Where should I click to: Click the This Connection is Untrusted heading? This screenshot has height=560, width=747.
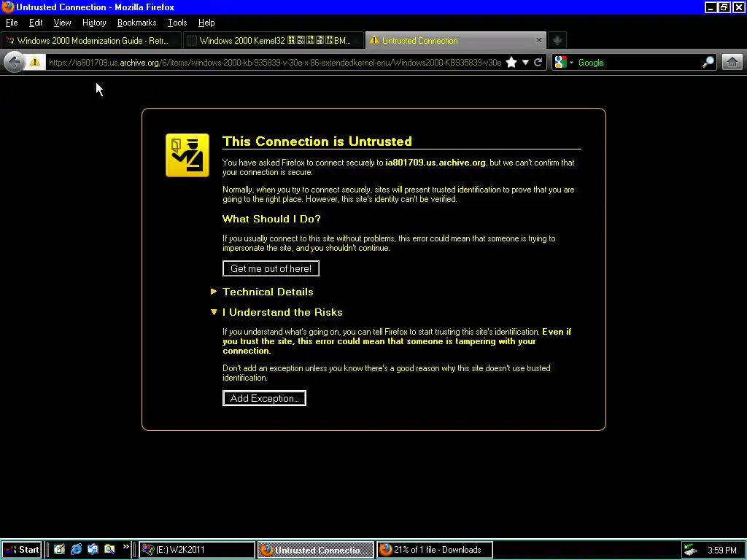coord(317,141)
